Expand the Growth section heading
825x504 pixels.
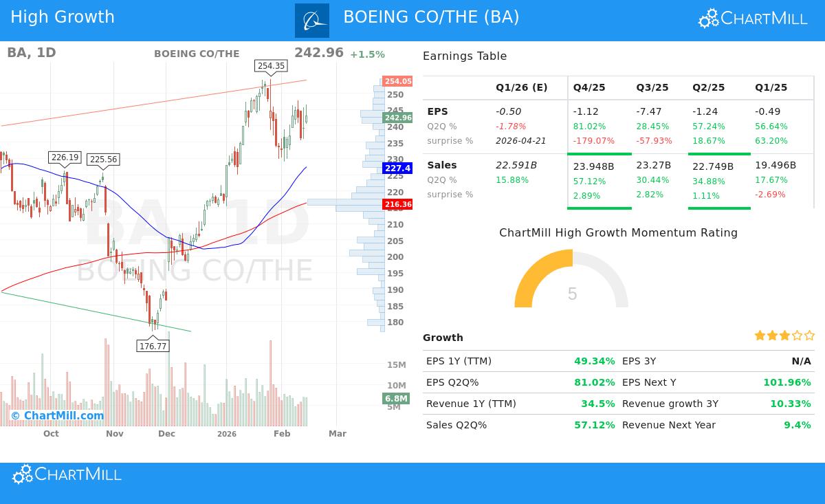pos(443,338)
